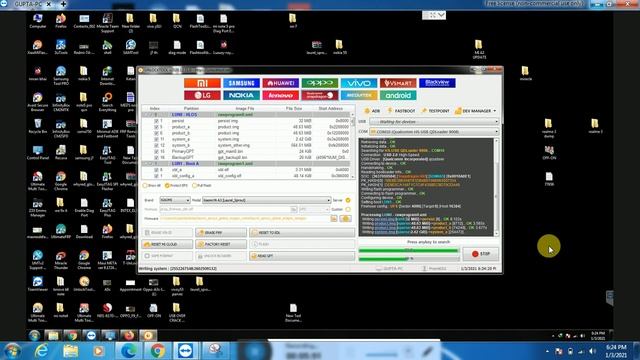The height and width of the screenshot is (360, 640).
Task: Click the upper green progress bar
Action: point(409,251)
